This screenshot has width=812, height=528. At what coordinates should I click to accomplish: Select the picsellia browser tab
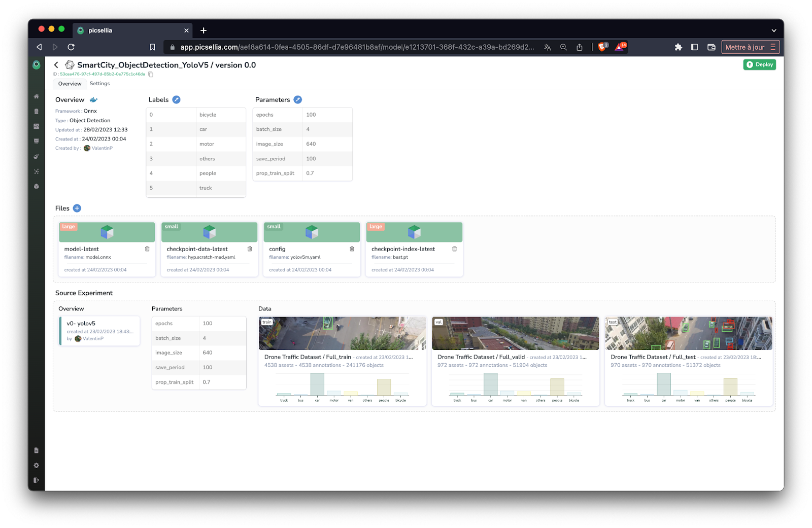(132, 30)
